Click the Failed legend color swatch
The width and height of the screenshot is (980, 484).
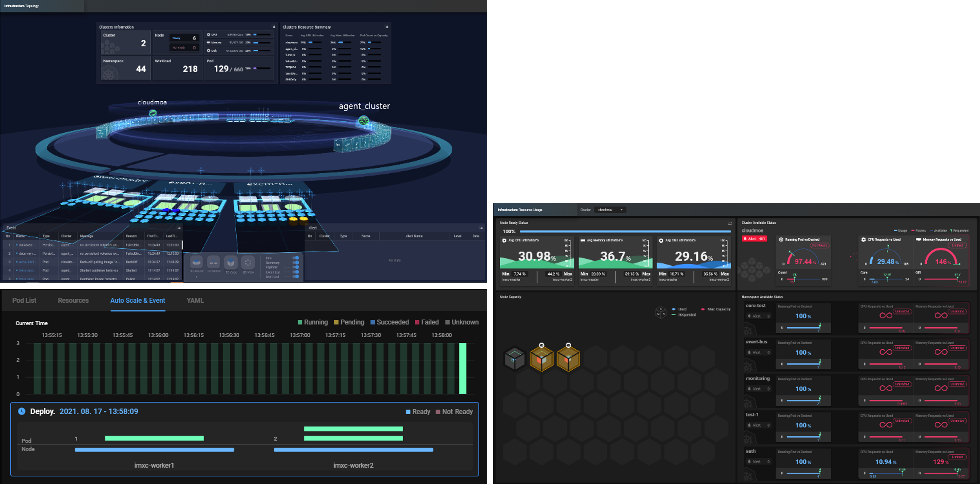(x=417, y=322)
